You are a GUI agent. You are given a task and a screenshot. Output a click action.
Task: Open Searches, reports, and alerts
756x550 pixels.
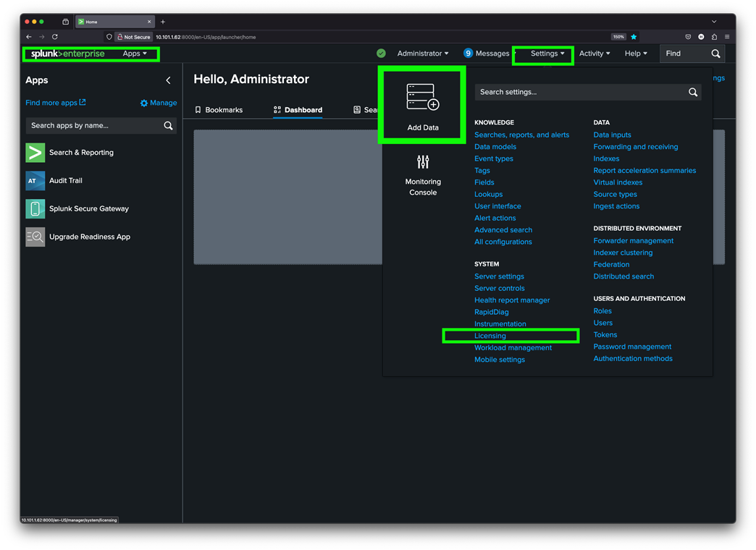pos(521,135)
